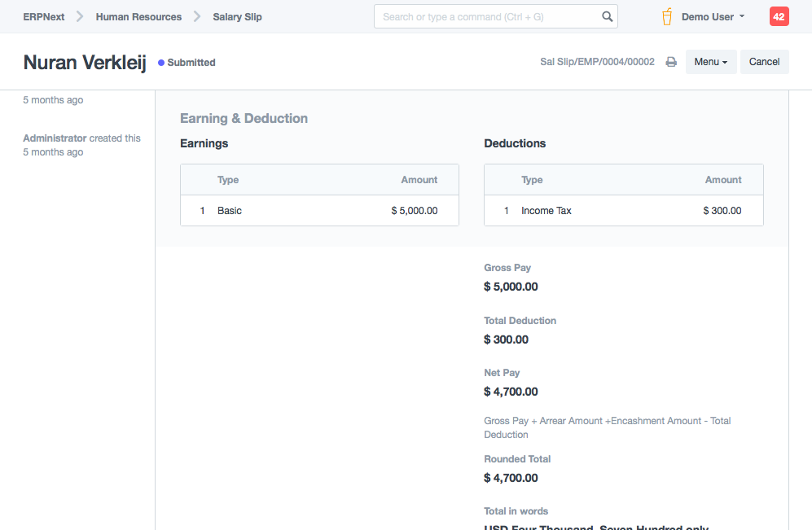The height and width of the screenshot is (530, 812).
Task: Open the Menu dropdown button
Action: point(710,62)
